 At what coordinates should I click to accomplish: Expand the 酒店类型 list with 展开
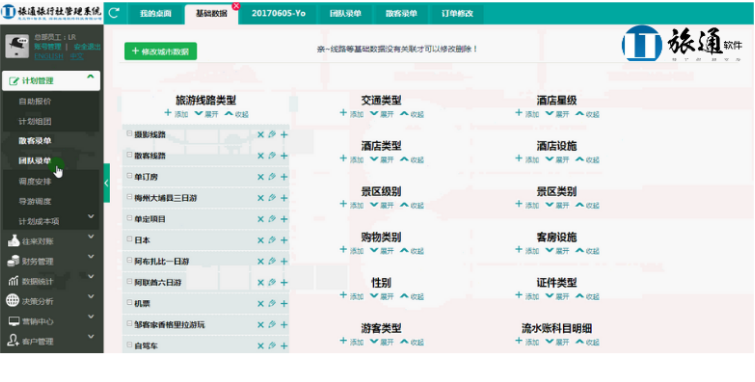pos(382,159)
